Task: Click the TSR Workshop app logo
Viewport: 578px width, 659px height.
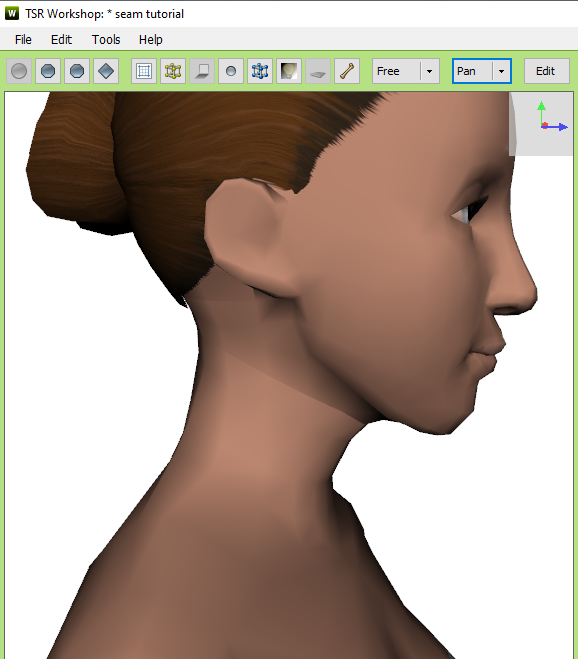Action: pyautogui.click(x=12, y=13)
